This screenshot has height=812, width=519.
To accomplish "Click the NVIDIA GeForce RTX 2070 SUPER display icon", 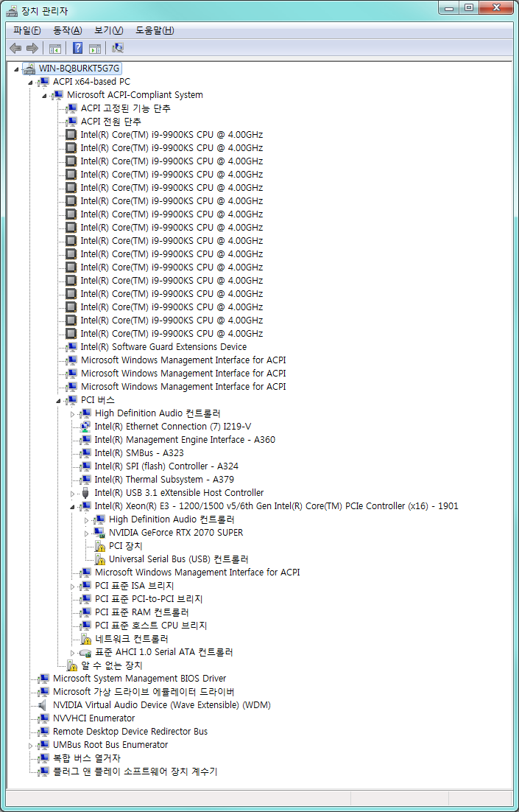I will tap(100, 533).
